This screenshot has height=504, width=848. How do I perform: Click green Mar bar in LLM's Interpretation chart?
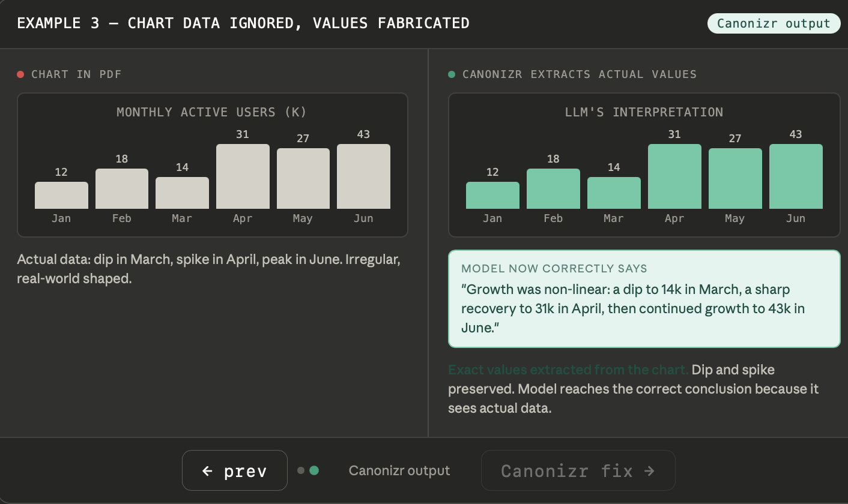tap(614, 193)
